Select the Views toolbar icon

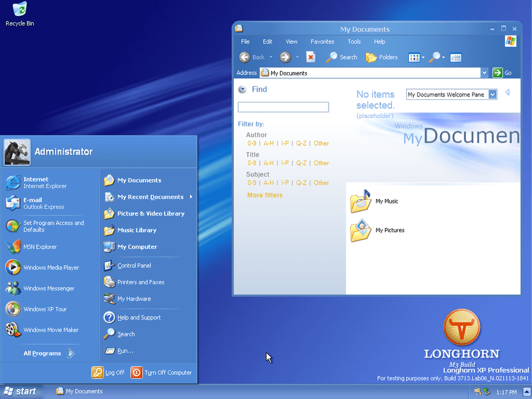tap(415, 57)
